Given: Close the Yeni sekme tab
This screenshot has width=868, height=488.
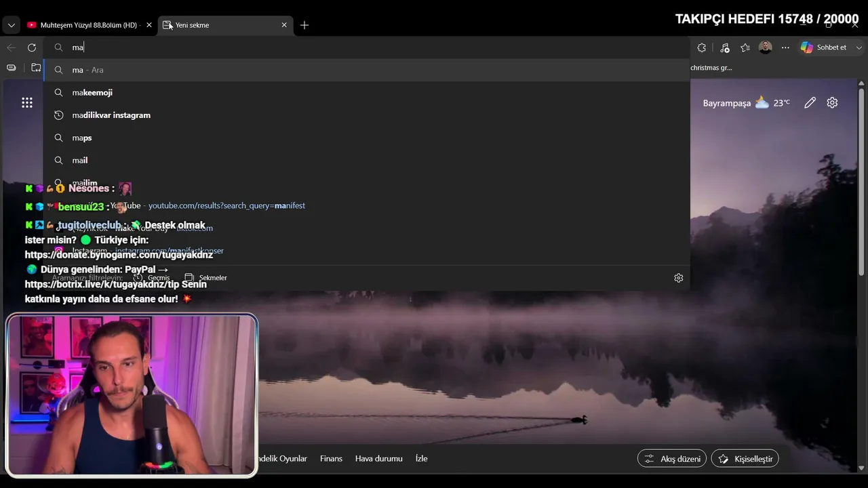Looking at the screenshot, I should coord(284,25).
